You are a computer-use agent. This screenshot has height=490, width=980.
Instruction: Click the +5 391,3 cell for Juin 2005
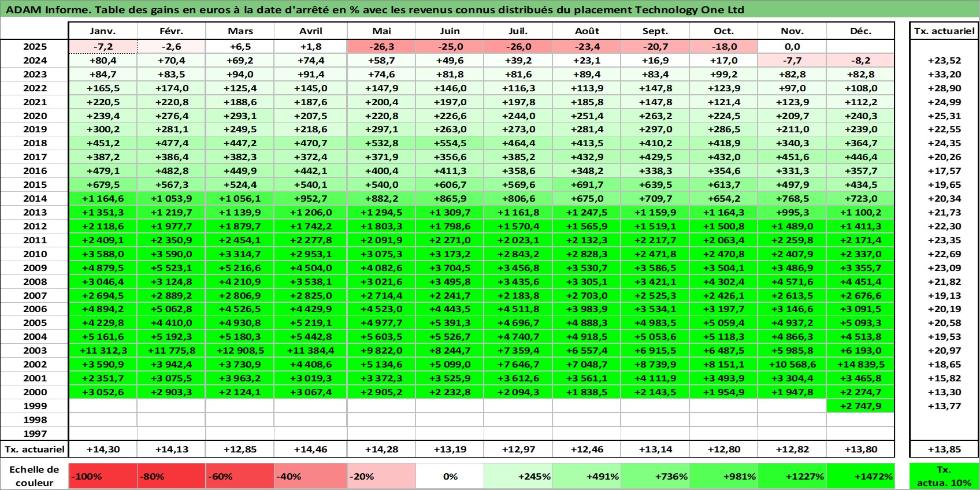click(x=450, y=322)
